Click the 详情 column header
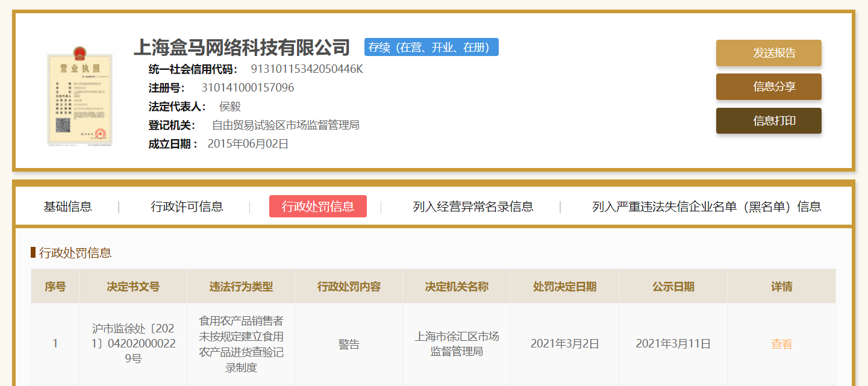Image resolution: width=868 pixels, height=386 pixels. coord(781,287)
